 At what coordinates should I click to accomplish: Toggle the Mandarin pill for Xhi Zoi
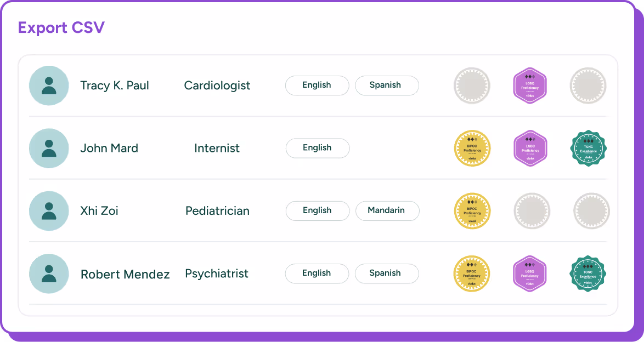tap(387, 210)
